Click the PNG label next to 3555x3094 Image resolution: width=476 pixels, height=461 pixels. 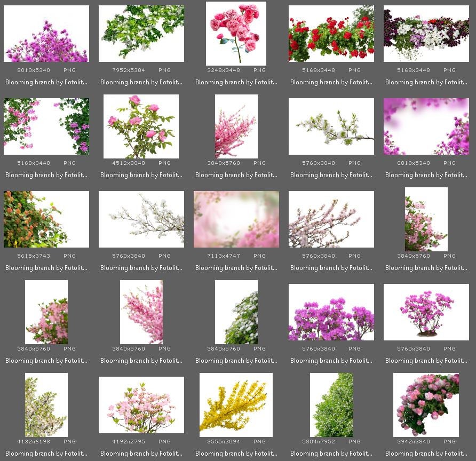(x=259, y=442)
